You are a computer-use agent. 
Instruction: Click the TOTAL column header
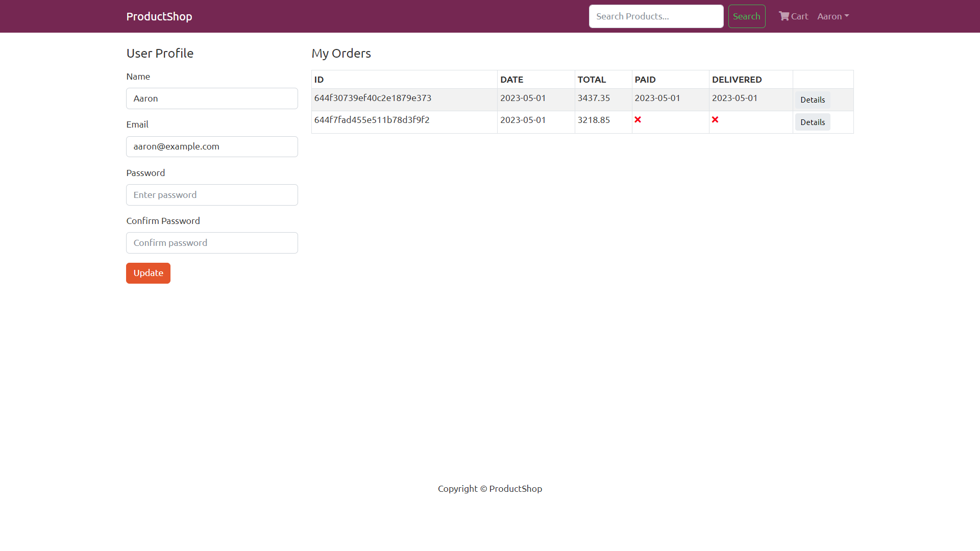592,80
